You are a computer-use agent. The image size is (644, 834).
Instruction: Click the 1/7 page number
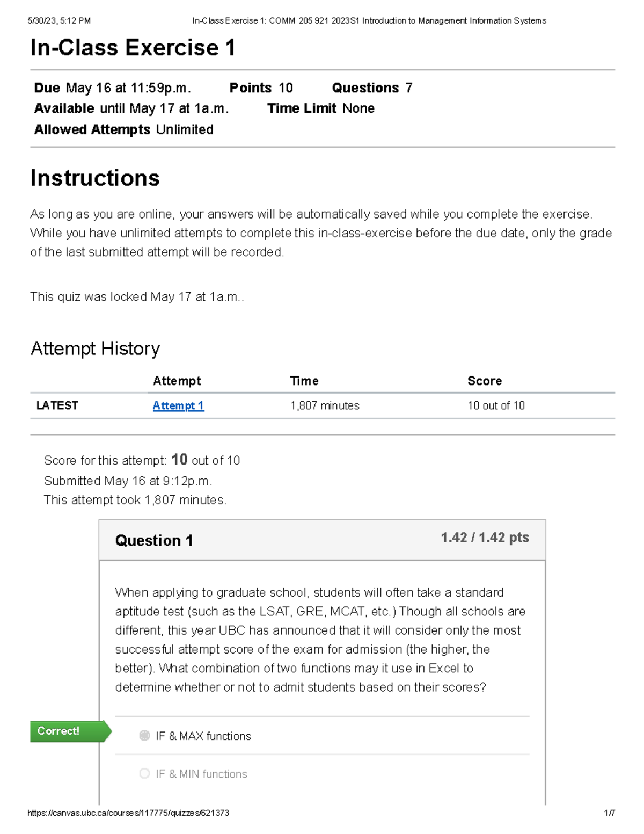click(x=609, y=813)
